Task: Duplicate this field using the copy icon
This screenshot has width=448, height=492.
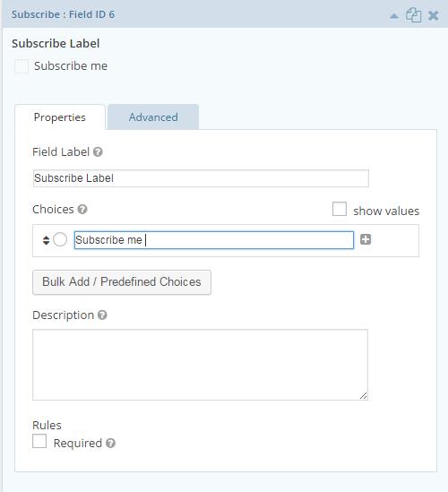Action: [413, 15]
